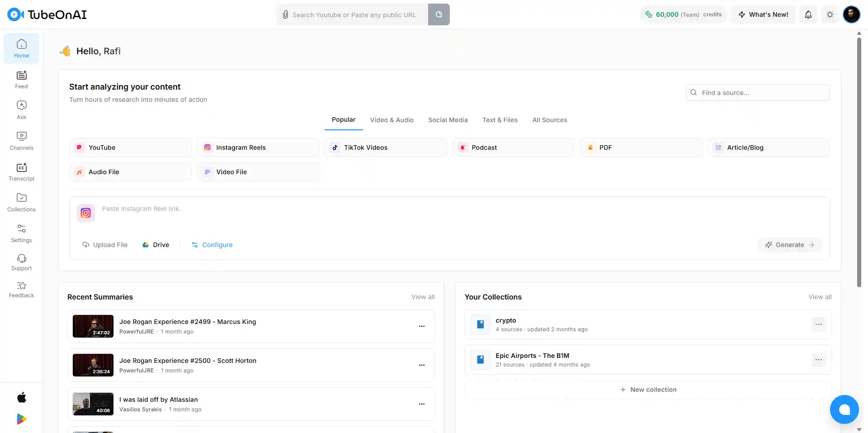Open the Joe Rogan #2500 thumbnail

(x=93, y=365)
